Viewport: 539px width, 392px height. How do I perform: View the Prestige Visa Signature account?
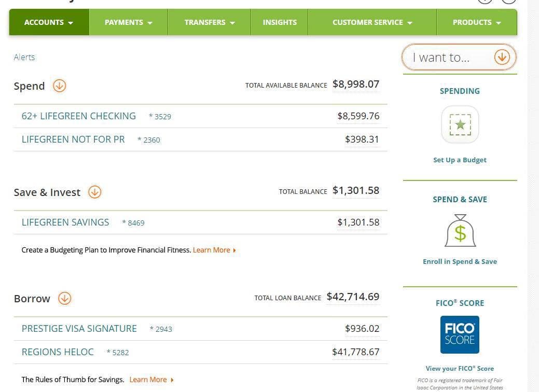click(79, 329)
